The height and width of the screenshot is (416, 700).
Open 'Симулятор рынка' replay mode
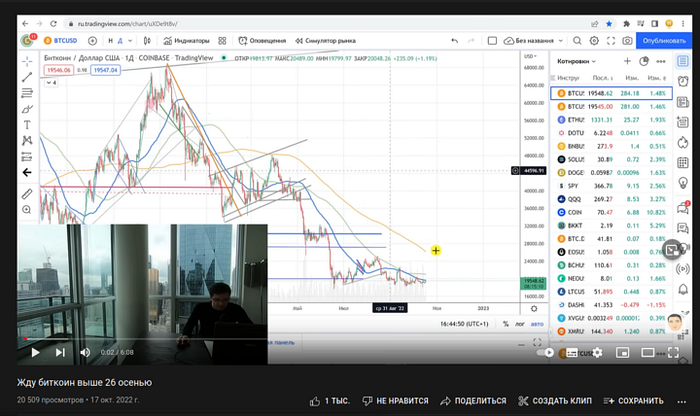pos(325,41)
